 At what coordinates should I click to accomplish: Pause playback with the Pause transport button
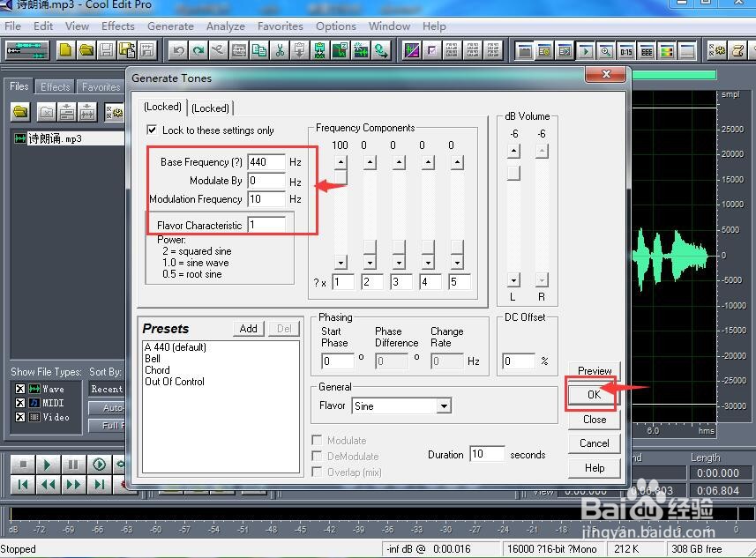73,465
